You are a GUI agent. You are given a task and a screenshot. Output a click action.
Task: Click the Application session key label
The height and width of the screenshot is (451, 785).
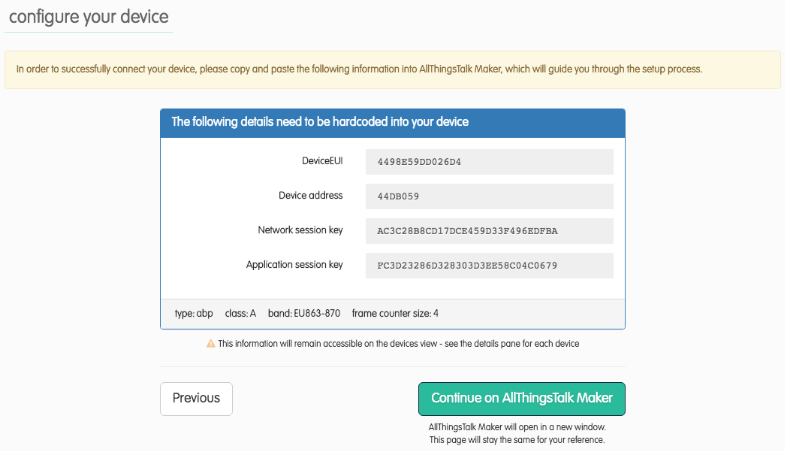click(x=294, y=265)
